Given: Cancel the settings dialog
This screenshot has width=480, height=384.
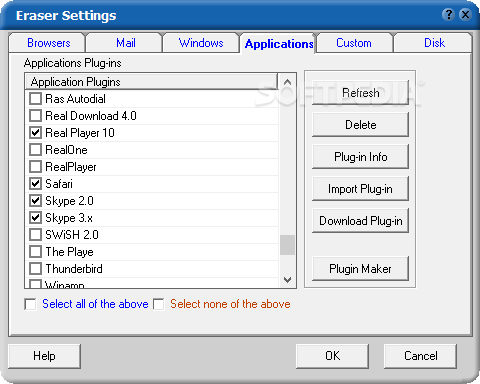Looking at the screenshot, I should [x=420, y=356].
